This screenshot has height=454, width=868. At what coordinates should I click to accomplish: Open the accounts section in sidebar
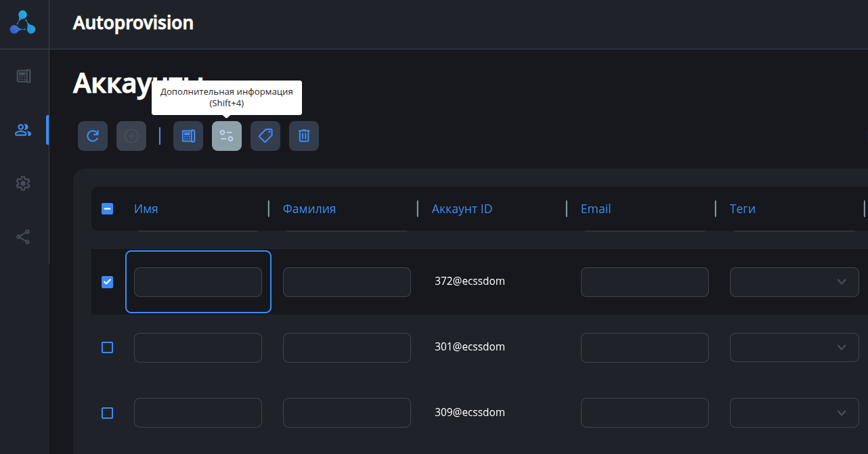(x=24, y=130)
